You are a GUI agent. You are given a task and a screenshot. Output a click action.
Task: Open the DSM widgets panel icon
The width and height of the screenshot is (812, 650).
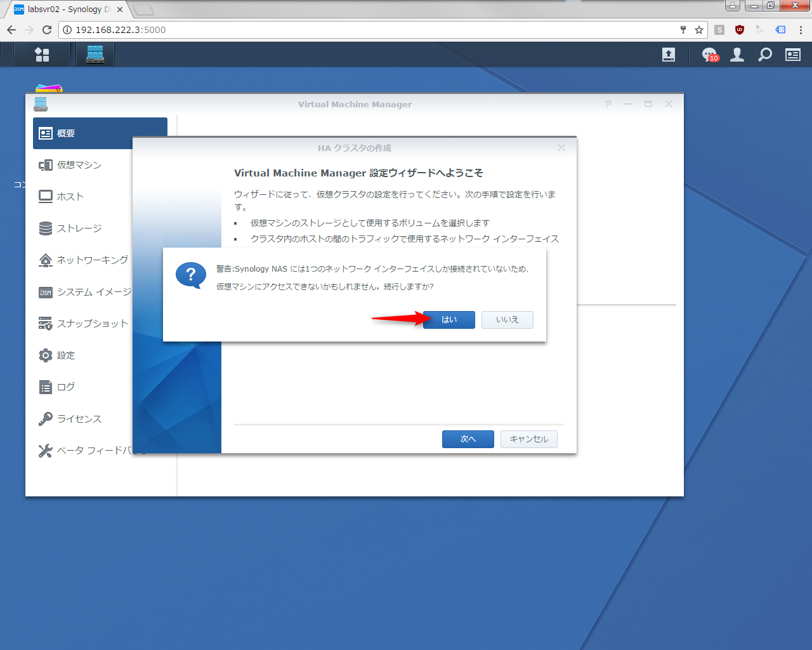click(x=793, y=55)
